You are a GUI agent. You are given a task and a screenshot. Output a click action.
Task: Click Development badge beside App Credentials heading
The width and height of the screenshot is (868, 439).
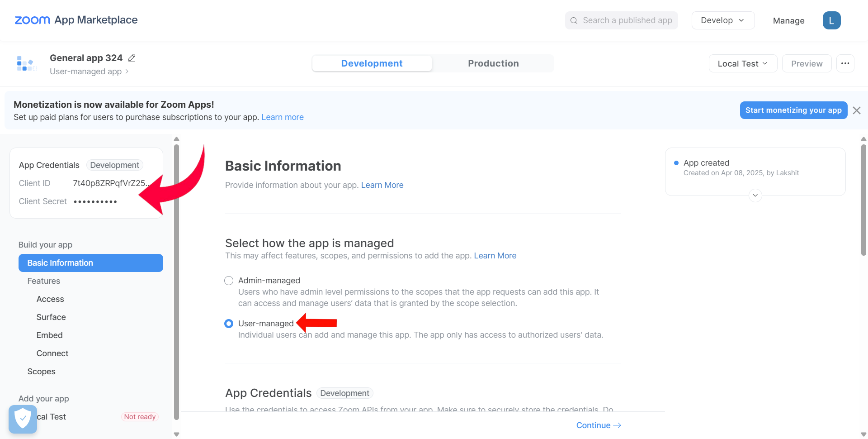tap(344, 393)
